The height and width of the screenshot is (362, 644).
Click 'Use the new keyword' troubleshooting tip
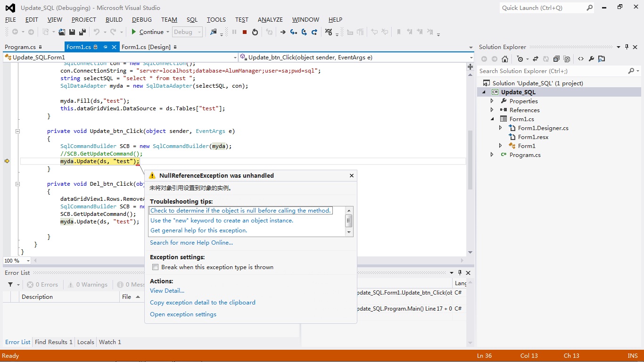click(222, 221)
